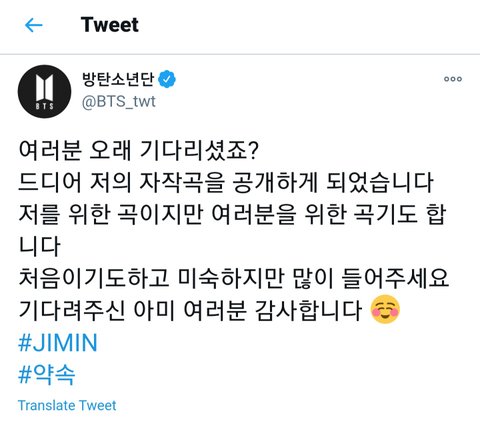This screenshot has width=480, height=429.
Task: Click the line 여러분 오래 기다리셨죠?
Action: [138, 150]
